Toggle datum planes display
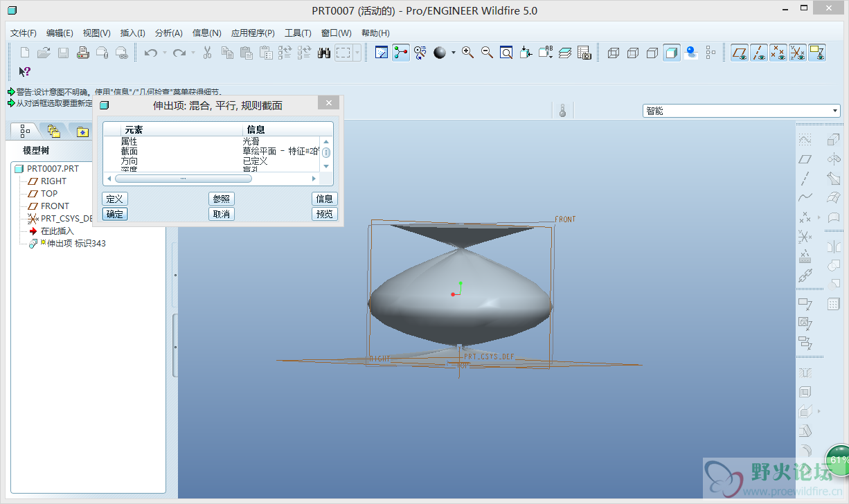 (x=740, y=53)
